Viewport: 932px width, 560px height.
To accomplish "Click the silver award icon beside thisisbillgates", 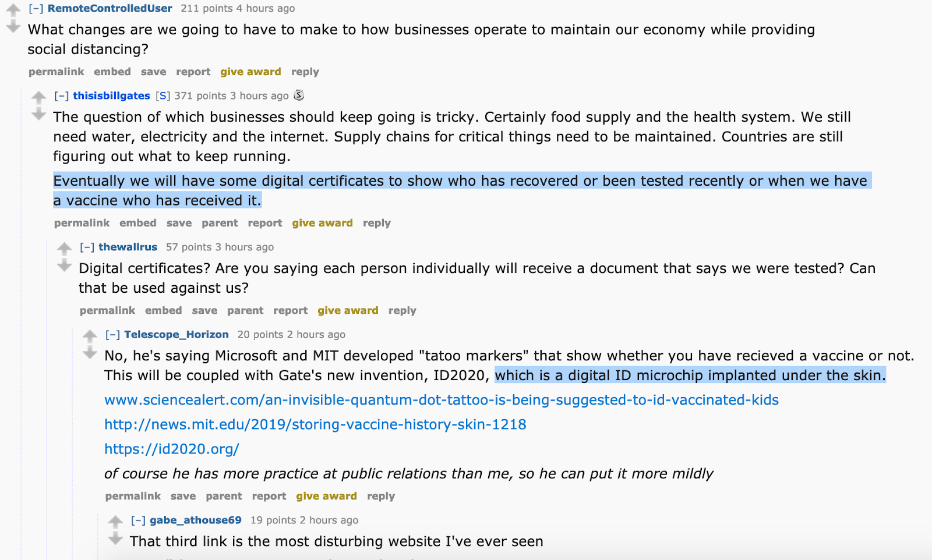I will tap(299, 95).
